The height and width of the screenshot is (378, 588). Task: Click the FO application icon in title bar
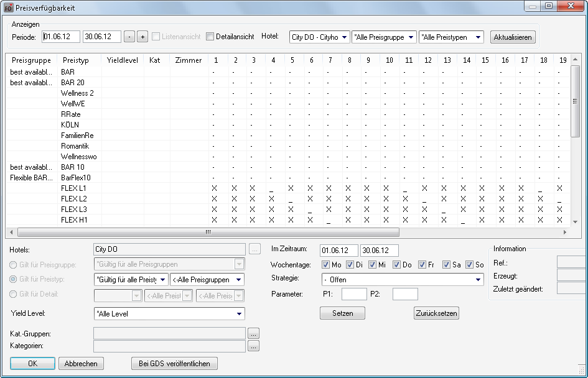coord(8,8)
